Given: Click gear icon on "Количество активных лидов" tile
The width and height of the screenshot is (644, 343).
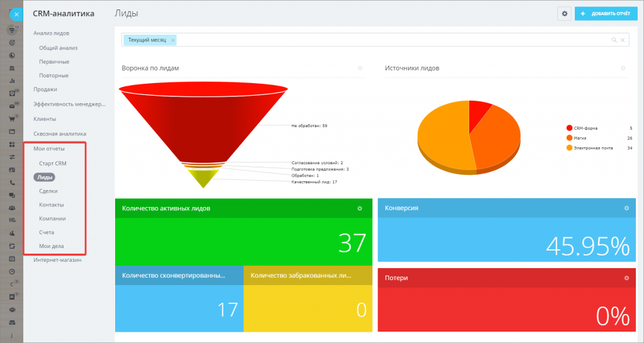Looking at the screenshot, I should click(360, 208).
